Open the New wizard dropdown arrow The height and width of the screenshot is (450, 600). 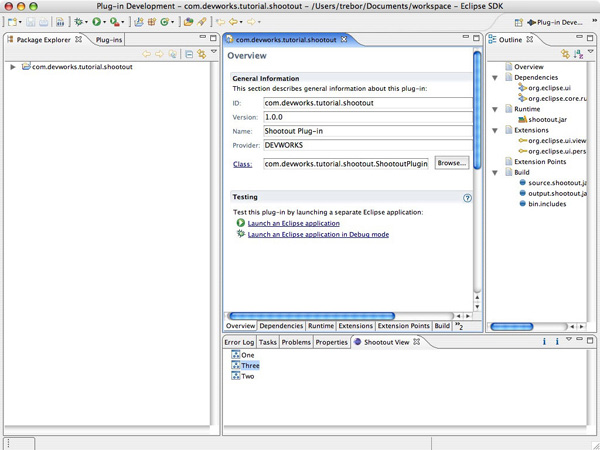20,22
